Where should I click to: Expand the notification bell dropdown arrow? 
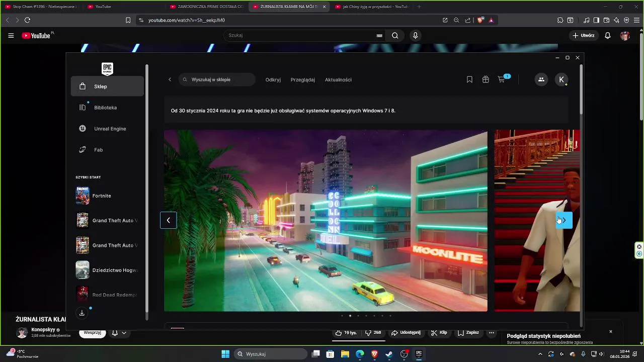point(124,333)
